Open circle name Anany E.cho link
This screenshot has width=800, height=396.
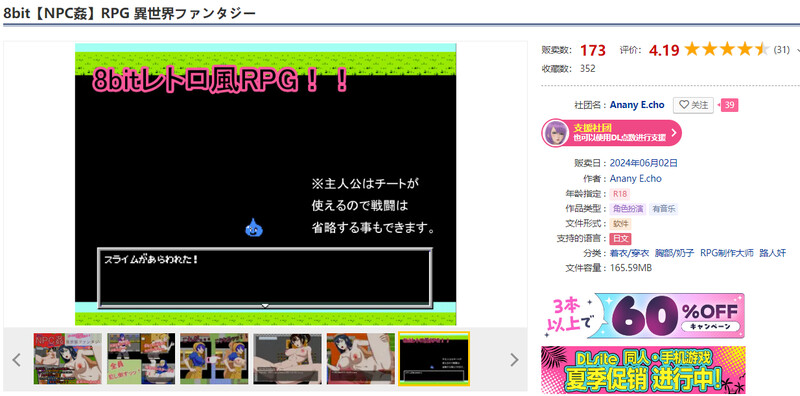pyautogui.click(x=637, y=105)
